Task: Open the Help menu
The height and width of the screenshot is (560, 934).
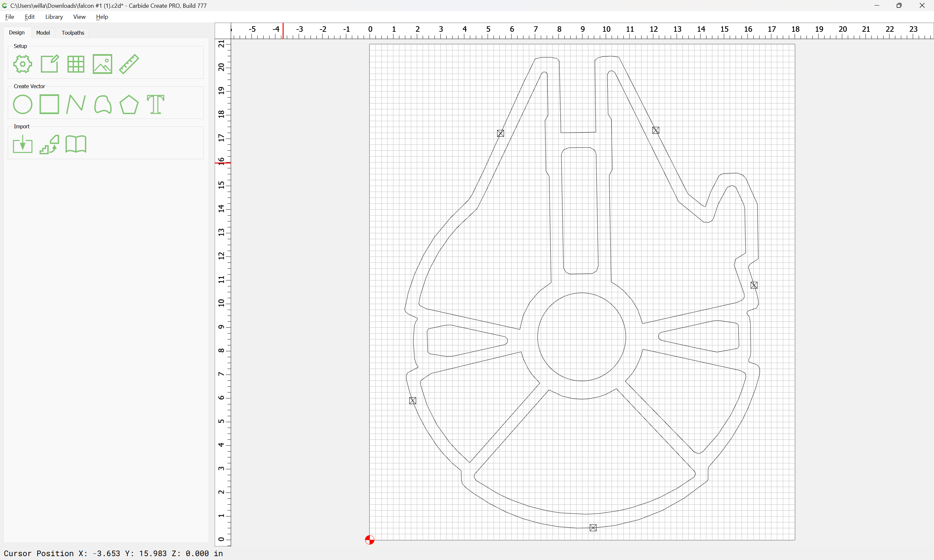Action: click(102, 17)
